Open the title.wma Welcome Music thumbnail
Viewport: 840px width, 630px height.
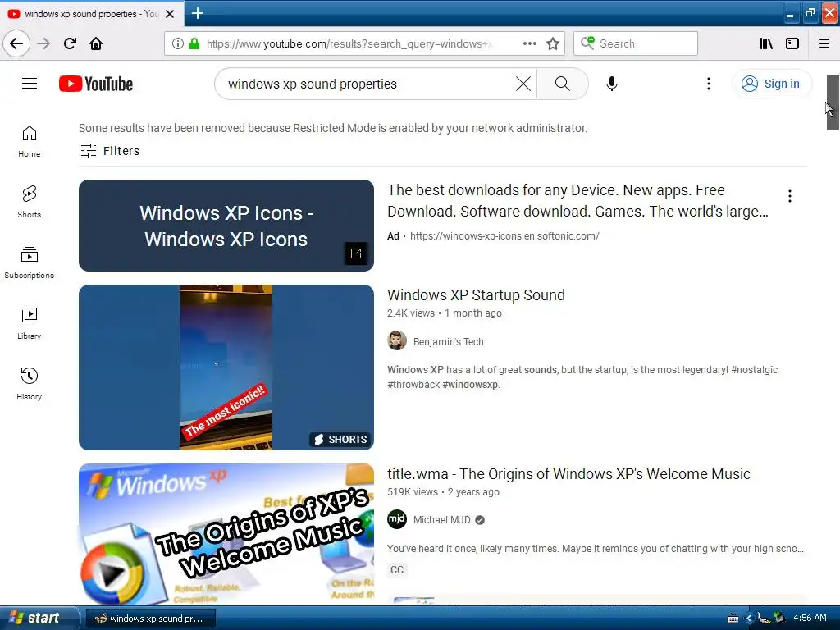click(226, 534)
